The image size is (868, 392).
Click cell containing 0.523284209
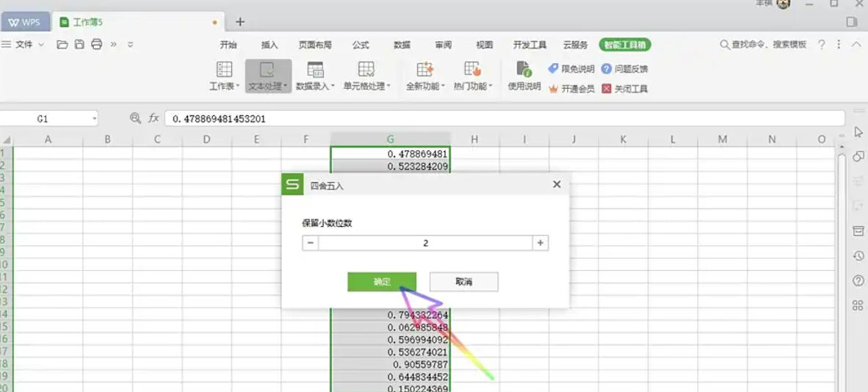[391, 166]
